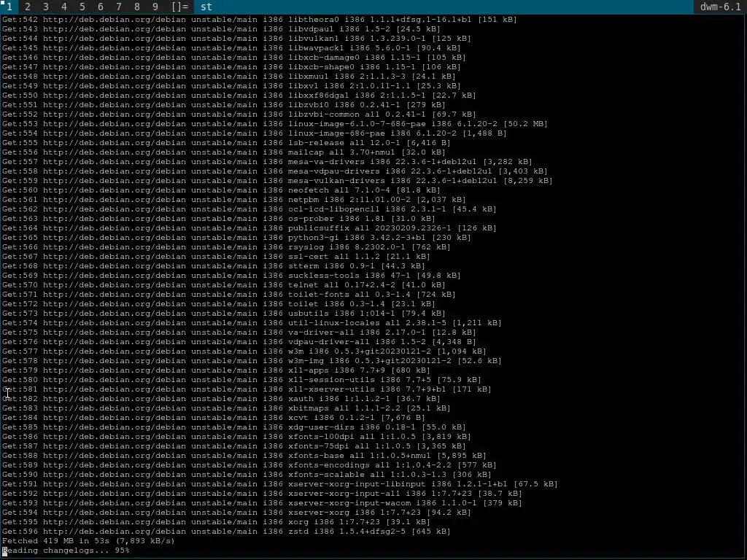Click the xfonts-encodings package line

[249, 464]
